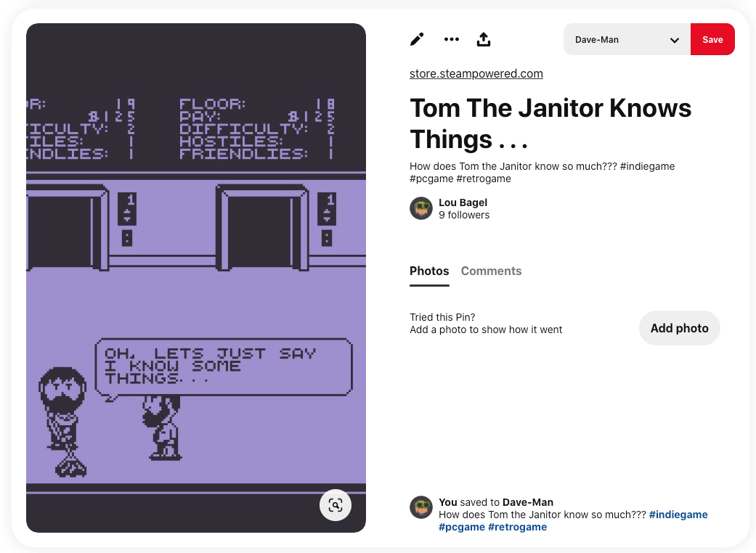Screen dimensions: 756x553
Task: Click the pencil edit pin icon
Action: [x=417, y=39]
